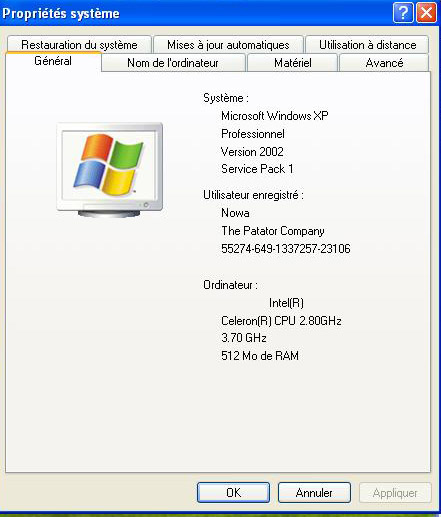The height and width of the screenshot is (517, 441).
Task: Click the question mark help icon
Action: point(403,13)
